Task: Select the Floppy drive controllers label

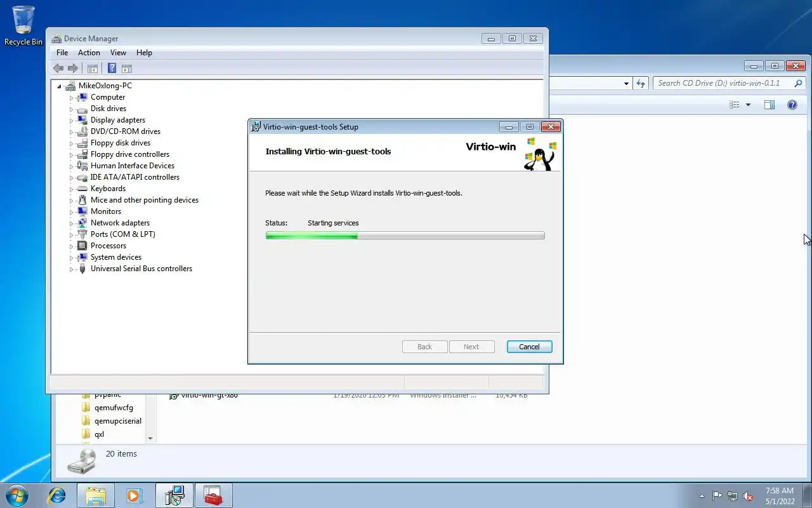Action: coord(130,154)
